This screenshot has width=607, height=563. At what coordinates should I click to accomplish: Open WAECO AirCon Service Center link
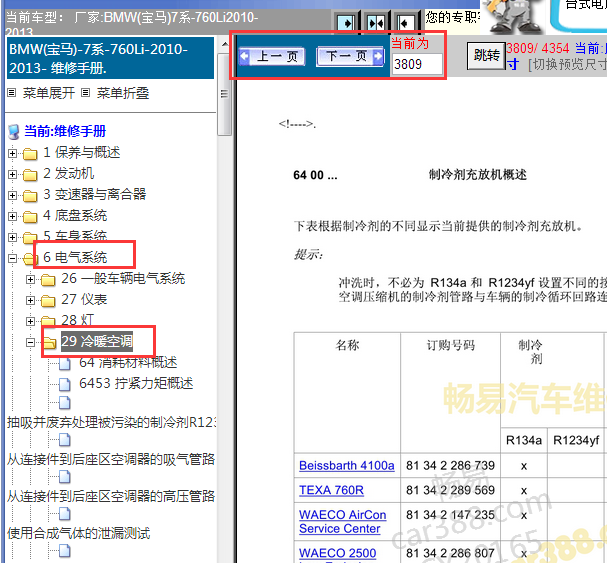[x=343, y=522]
